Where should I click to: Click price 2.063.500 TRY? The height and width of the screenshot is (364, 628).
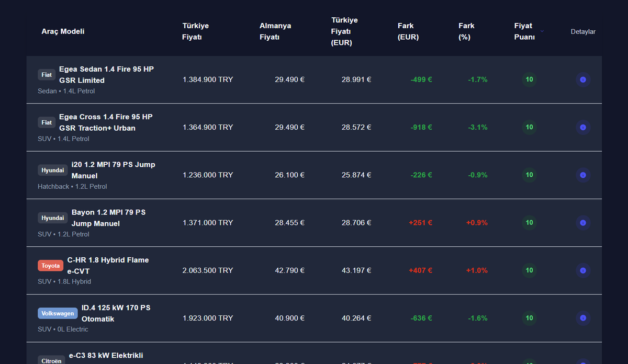click(208, 270)
